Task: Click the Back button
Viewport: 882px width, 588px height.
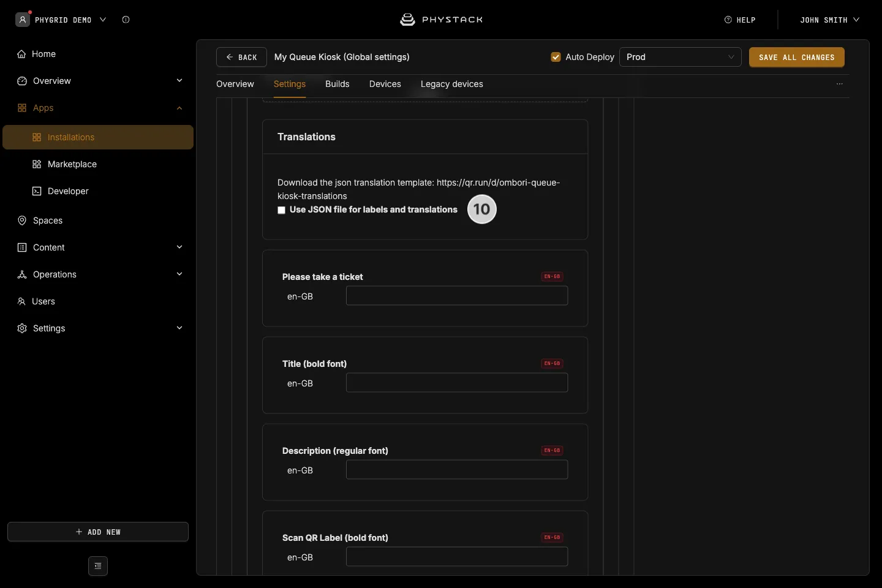Action: tap(241, 57)
